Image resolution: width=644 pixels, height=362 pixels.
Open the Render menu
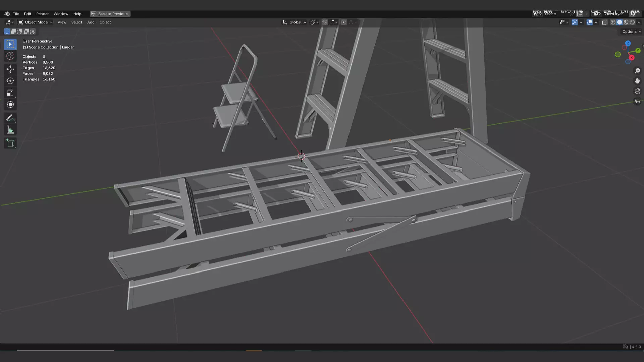[x=42, y=14]
